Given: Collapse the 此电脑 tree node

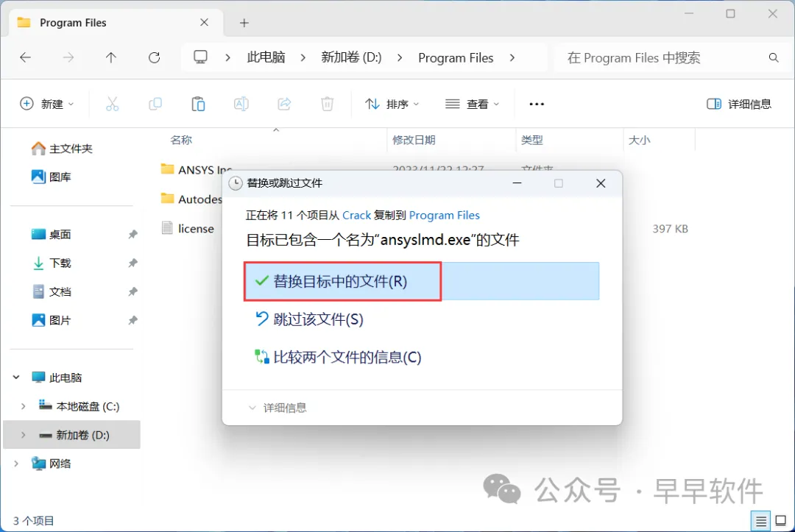Looking at the screenshot, I should (16, 377).
